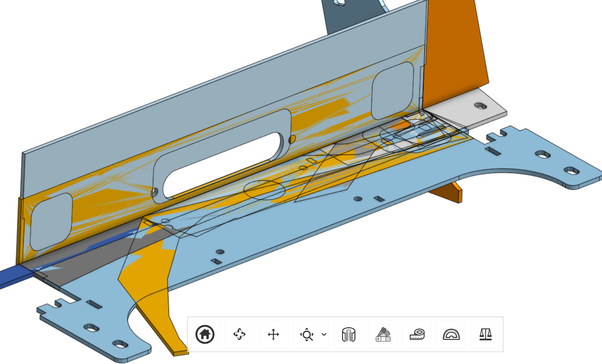Activate the Zoom to fit tool
602x364 pixels.
pyautogui.click(x=307, y=334)
